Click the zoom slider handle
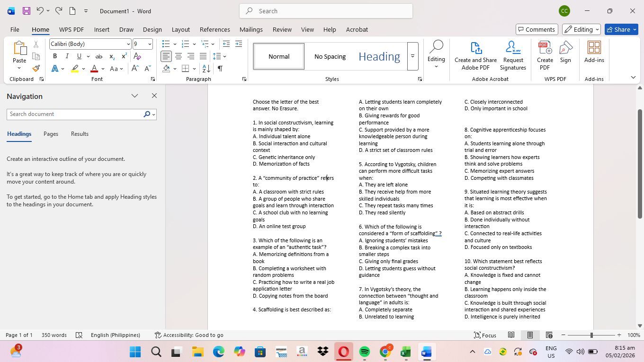This screenshot has height=362, width=644. 591,335
